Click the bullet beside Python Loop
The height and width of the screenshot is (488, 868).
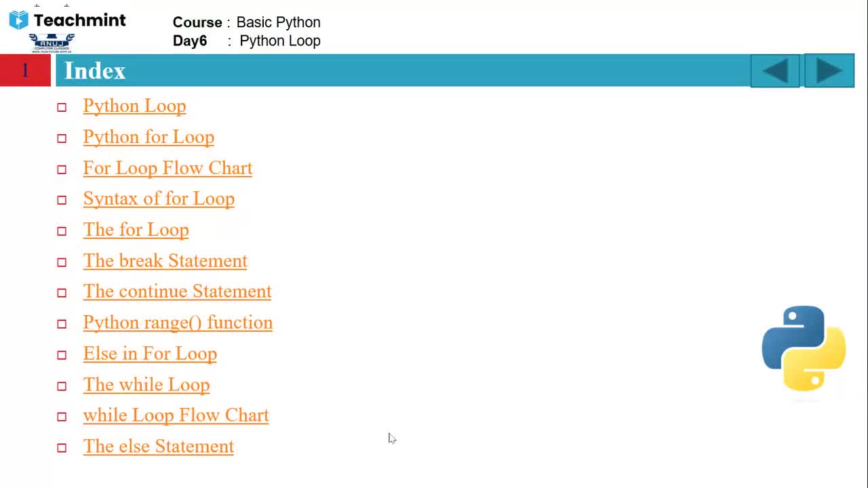(x=62, y=107)
